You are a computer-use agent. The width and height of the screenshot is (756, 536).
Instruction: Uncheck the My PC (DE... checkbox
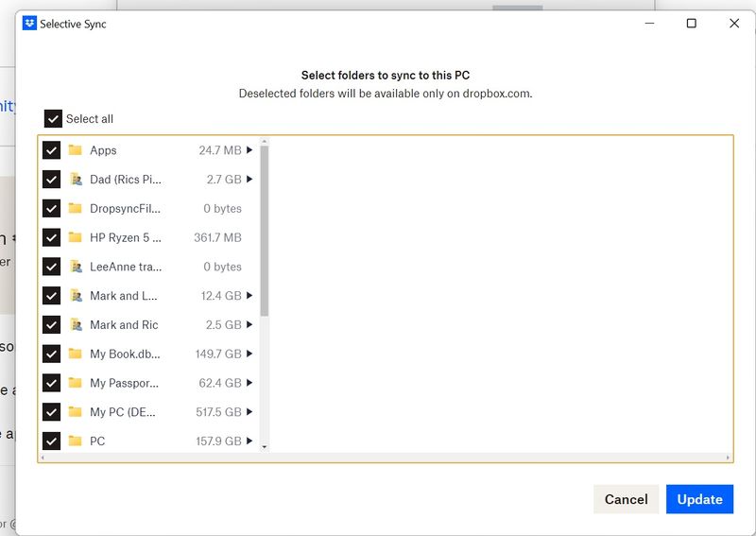pyautogui.click(x=51, y=411)
